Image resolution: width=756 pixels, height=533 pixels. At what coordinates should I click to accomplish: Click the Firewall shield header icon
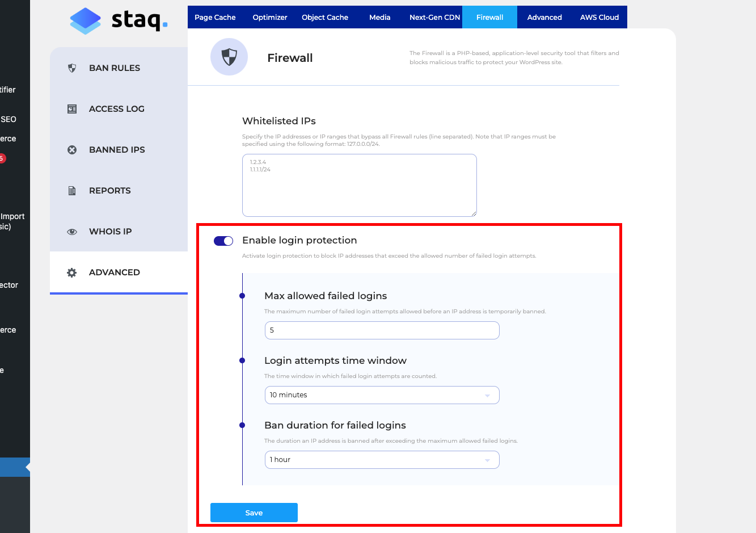pos(229,57)
